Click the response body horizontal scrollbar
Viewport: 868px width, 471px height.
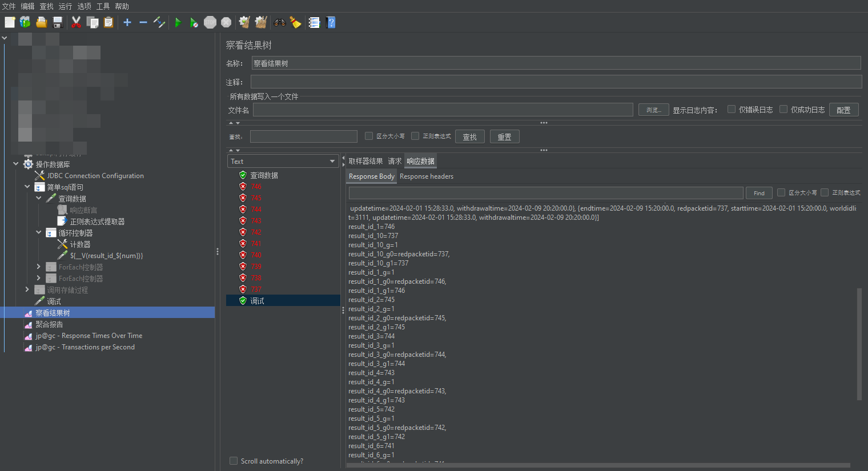coord(598,465)
